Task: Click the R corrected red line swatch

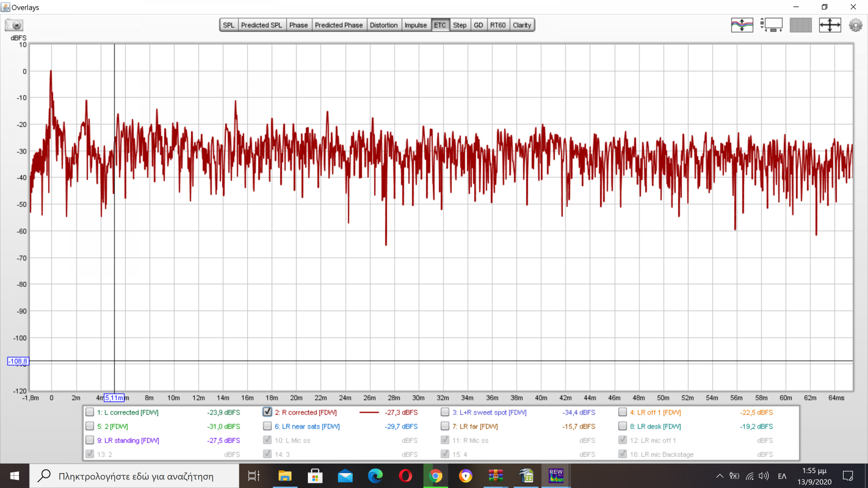Action: pos(369,413)
